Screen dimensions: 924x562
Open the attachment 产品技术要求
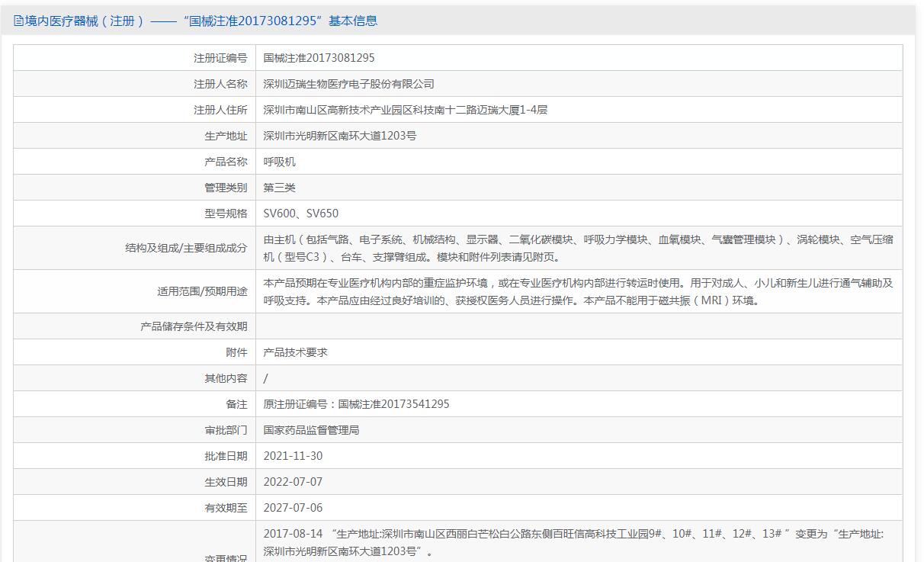point(295,352)
